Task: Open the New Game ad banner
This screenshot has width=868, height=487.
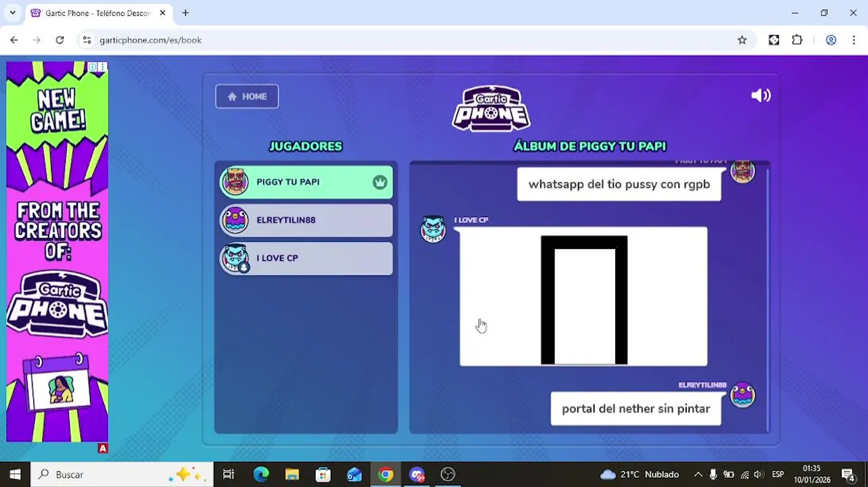Action: coord(57,252)
